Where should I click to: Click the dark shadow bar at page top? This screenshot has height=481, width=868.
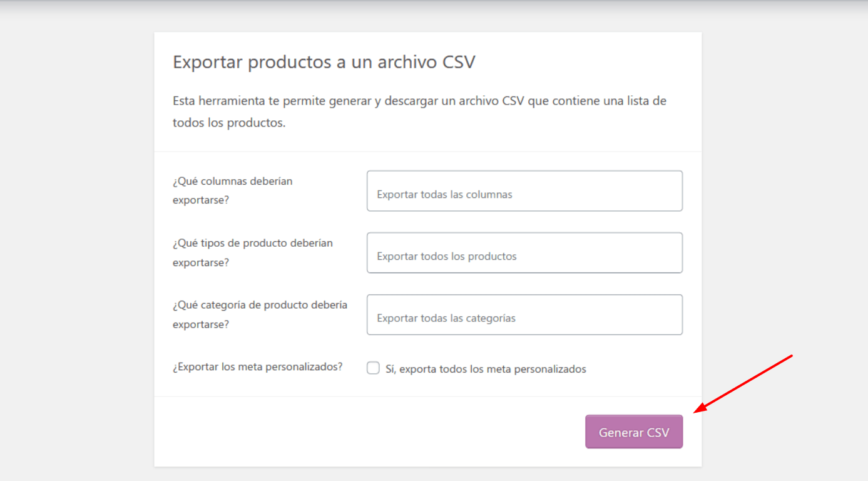pyautogui.click(x=434, y=3)
